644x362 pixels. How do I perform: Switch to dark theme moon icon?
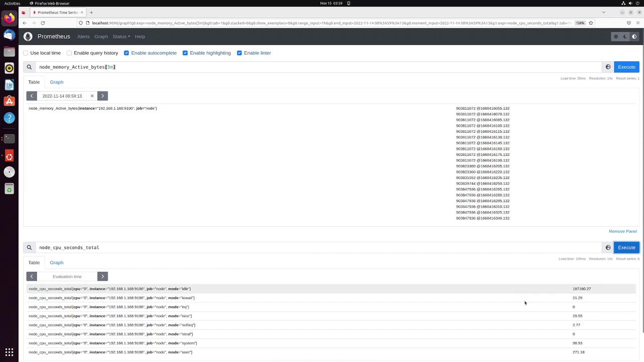click(625, 37)
